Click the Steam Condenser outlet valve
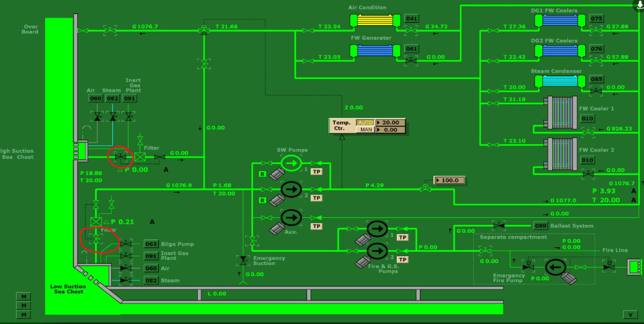The width and height of the screenshot is (644, 324). pos(596,91)
